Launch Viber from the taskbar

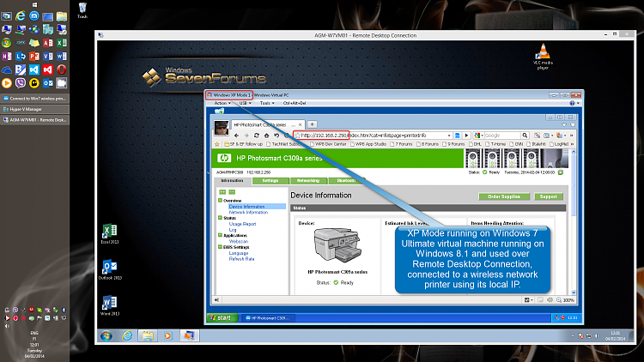click(20, 83)
